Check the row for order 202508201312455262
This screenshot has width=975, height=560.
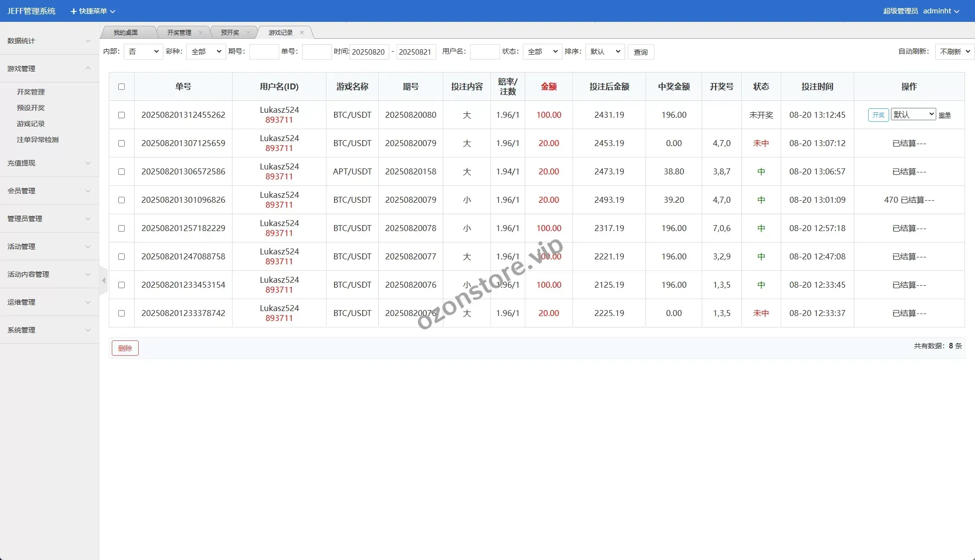(121, 115)
